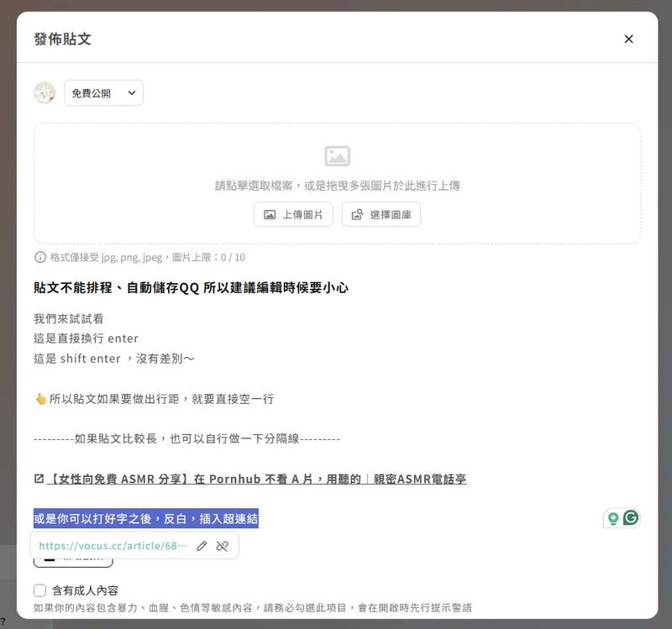Open the vocus.cc article URL in link popup

click(x=113, y=546)
